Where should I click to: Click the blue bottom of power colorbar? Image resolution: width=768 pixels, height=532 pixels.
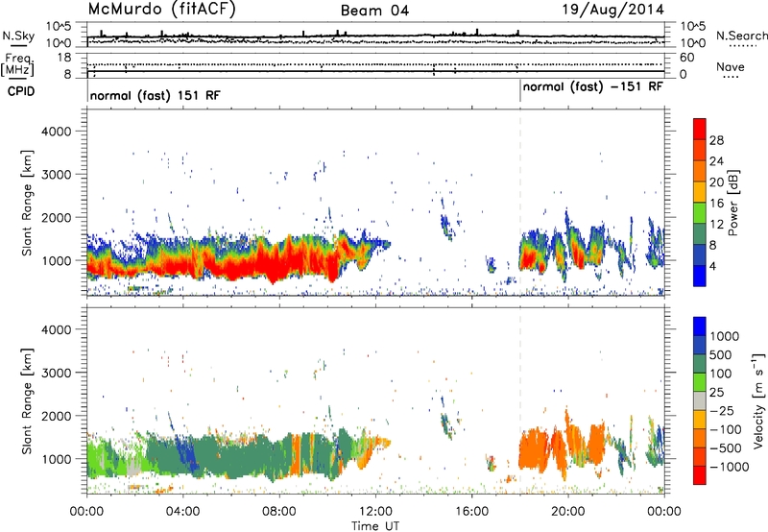[x=700, y=276]
